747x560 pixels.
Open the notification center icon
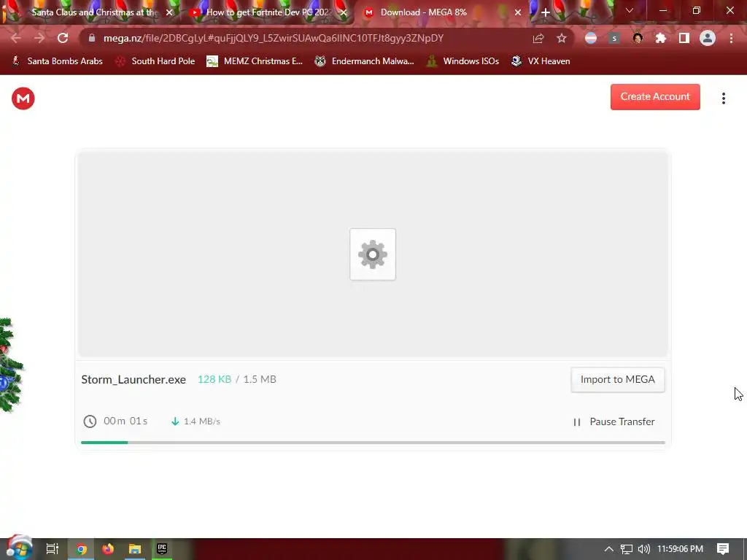click(x=723, y=549)
